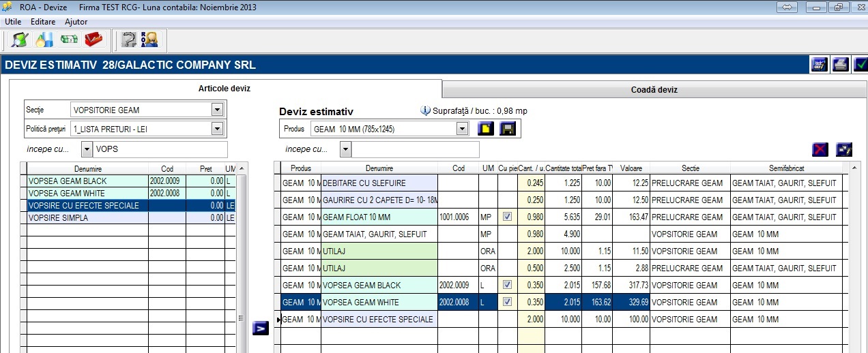Click the yellow new document icon
The image size is (868, 353).
click(x=485, y=128)
